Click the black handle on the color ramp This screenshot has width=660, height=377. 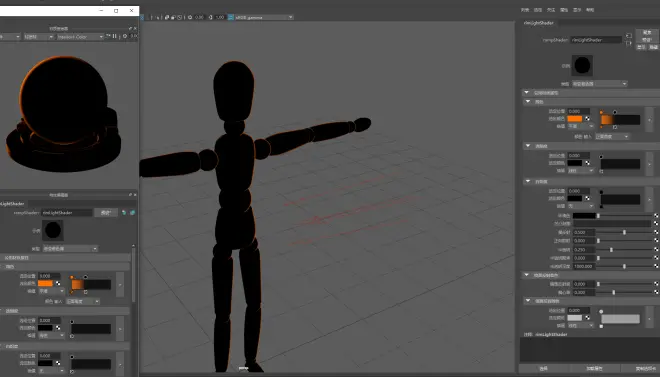point(615,112)
